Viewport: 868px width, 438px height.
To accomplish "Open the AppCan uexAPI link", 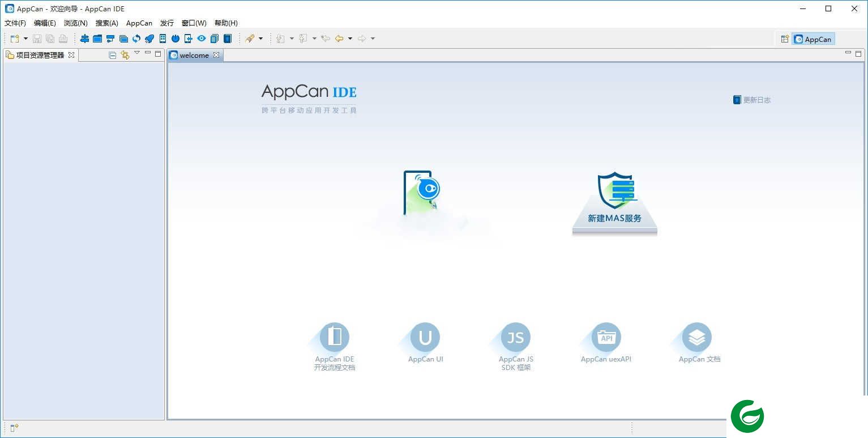I will (x=606, y=343).
